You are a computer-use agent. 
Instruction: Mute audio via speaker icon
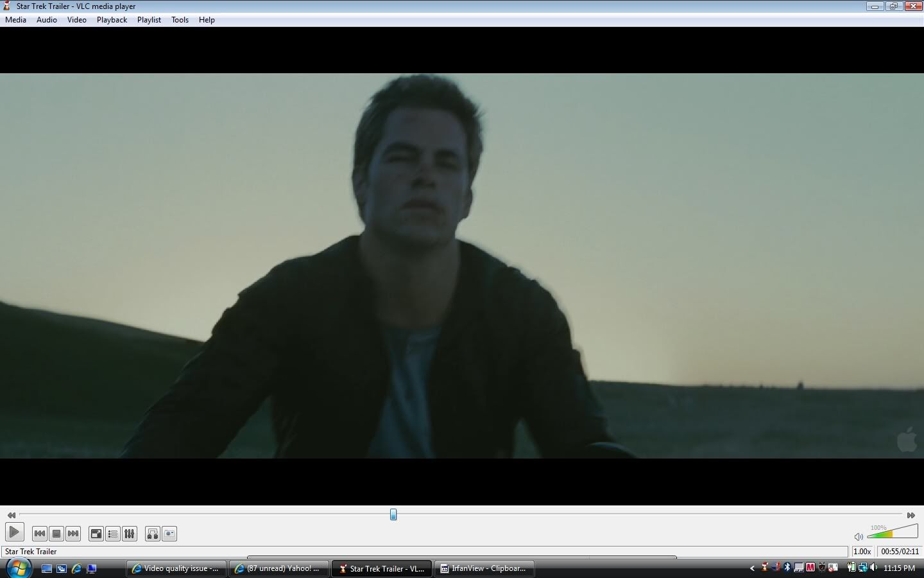click(859, 536)
